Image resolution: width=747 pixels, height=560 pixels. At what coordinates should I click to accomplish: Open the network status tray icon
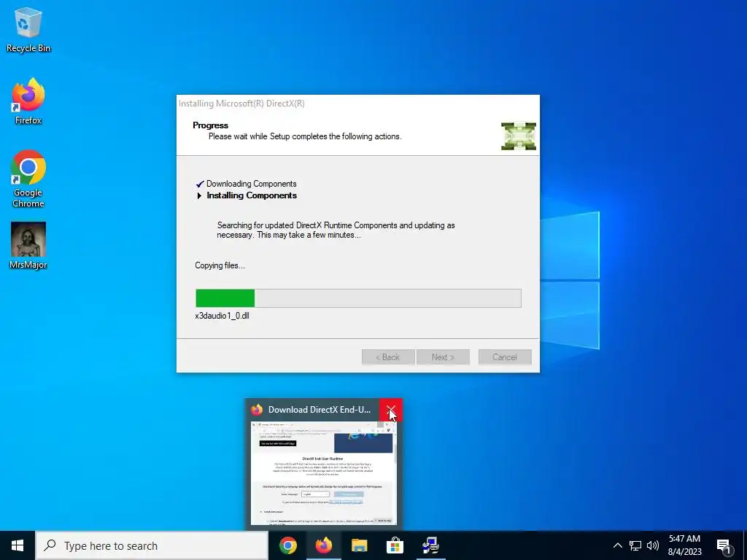(635, 545)
